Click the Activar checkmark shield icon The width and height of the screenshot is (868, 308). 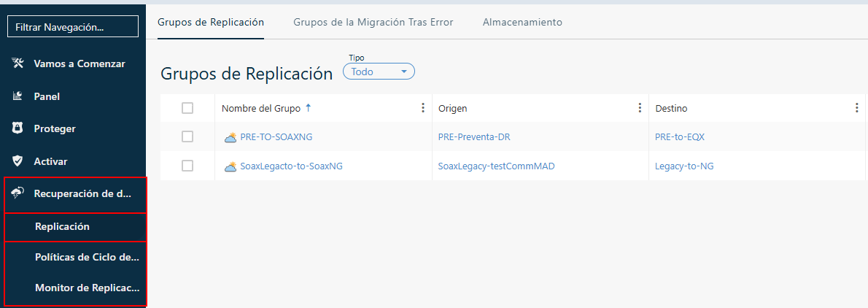point(18,161)
